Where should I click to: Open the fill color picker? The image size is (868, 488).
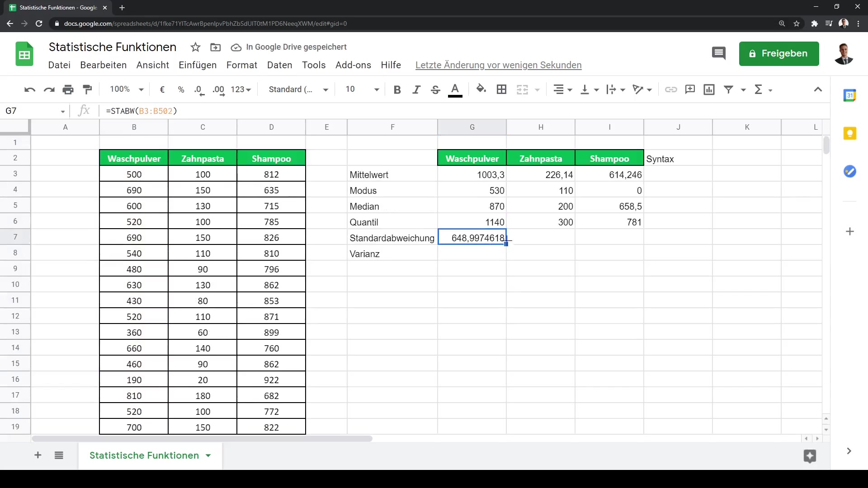[481, 89]
